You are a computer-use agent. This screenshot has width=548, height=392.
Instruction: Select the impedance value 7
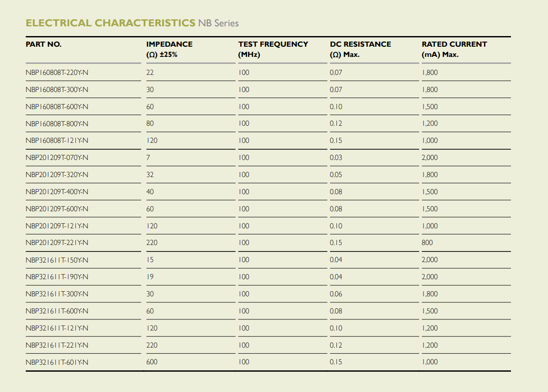(148, 158)
